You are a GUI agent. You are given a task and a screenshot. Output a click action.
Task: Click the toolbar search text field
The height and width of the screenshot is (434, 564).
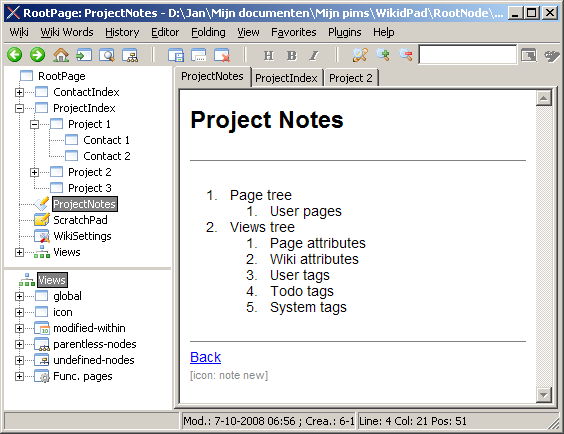468,55
